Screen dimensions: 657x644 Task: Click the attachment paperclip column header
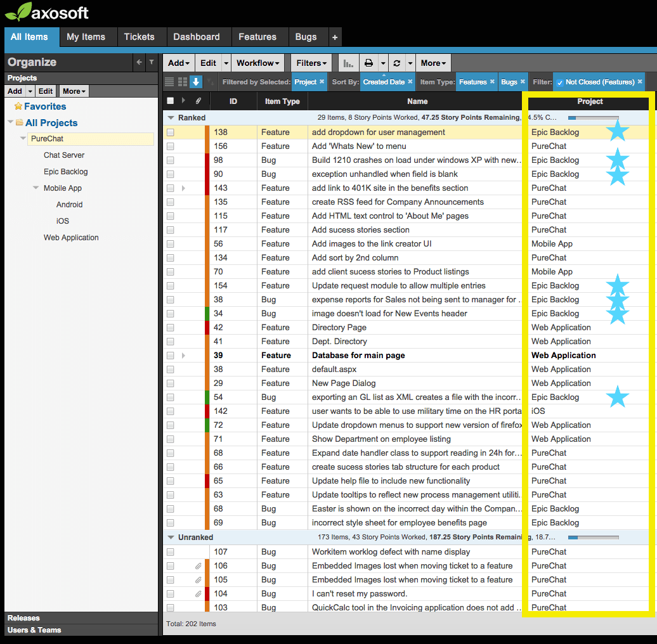point(198,101)
